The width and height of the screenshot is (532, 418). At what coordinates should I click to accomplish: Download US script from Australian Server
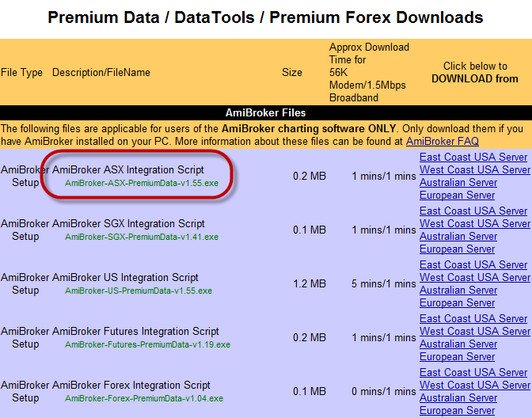tap(458, 290)
